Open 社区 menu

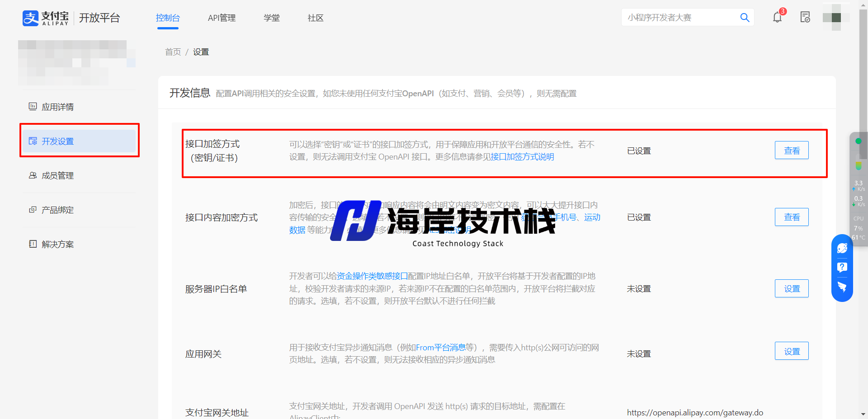(x=316, y=18)
